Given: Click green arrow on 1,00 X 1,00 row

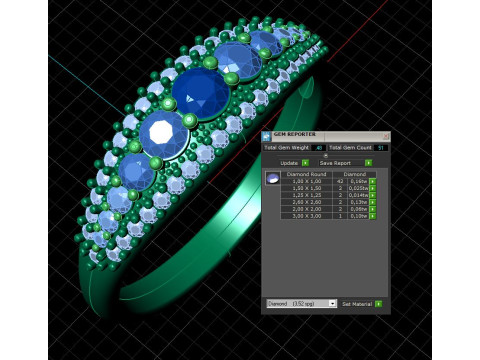Looking at the screenshot, I should click(x=373, y=182).
